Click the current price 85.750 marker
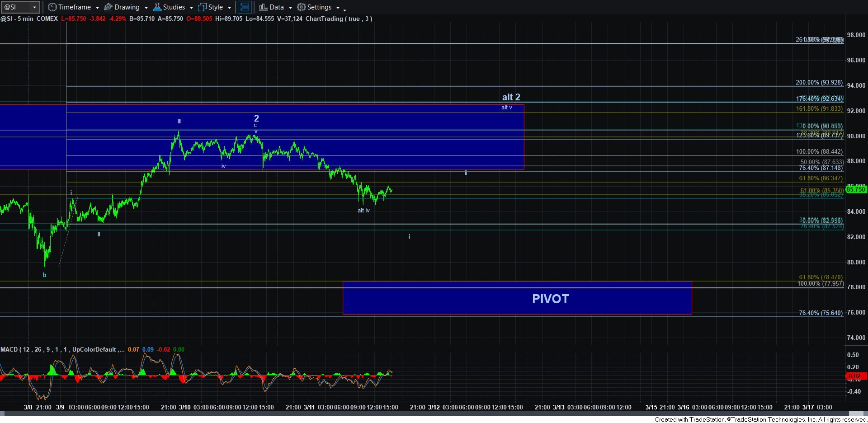The image size is (868, 423). click(856, 189)
